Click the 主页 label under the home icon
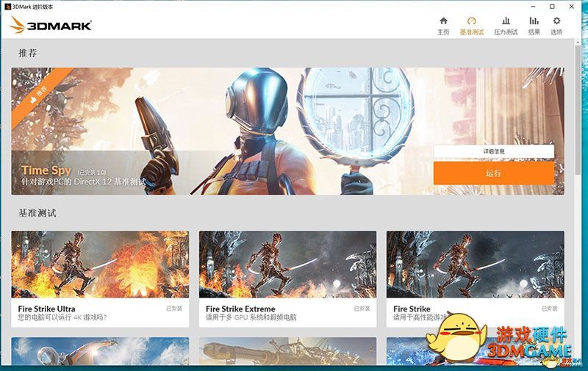 pyautogui.click(x=443, y=32)
